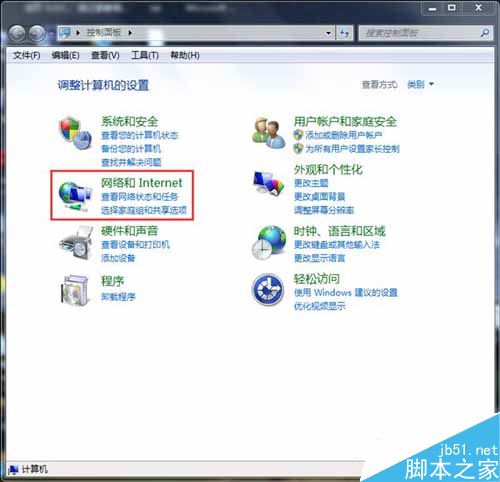Click 更改显示语言 link

tap(319, 258)
